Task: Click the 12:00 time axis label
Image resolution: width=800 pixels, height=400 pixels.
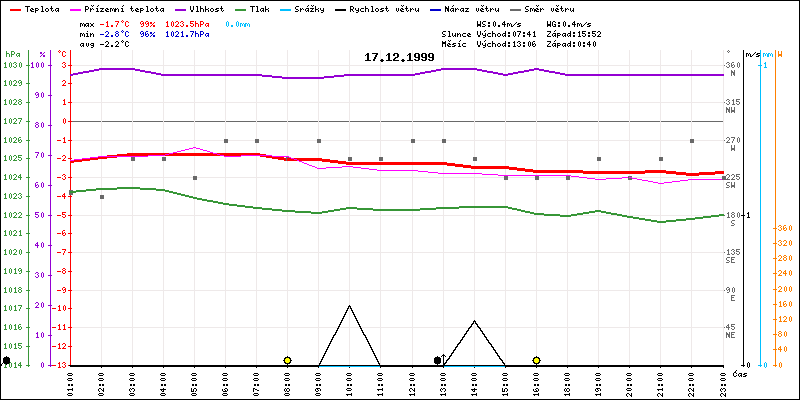Action: [412, 381]
